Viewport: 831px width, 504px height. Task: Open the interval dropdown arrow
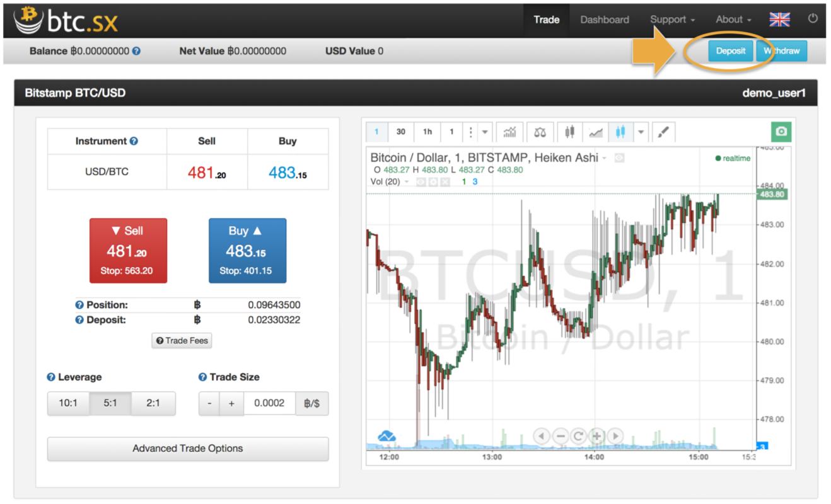485,132
